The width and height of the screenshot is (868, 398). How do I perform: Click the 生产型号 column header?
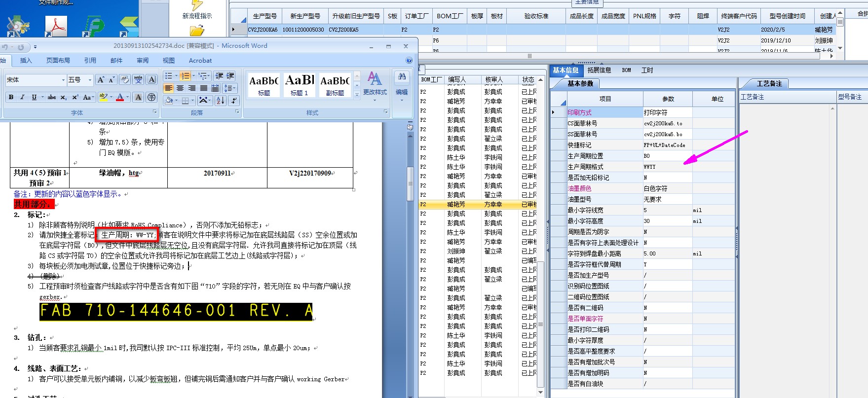click(x=265, y=16)
